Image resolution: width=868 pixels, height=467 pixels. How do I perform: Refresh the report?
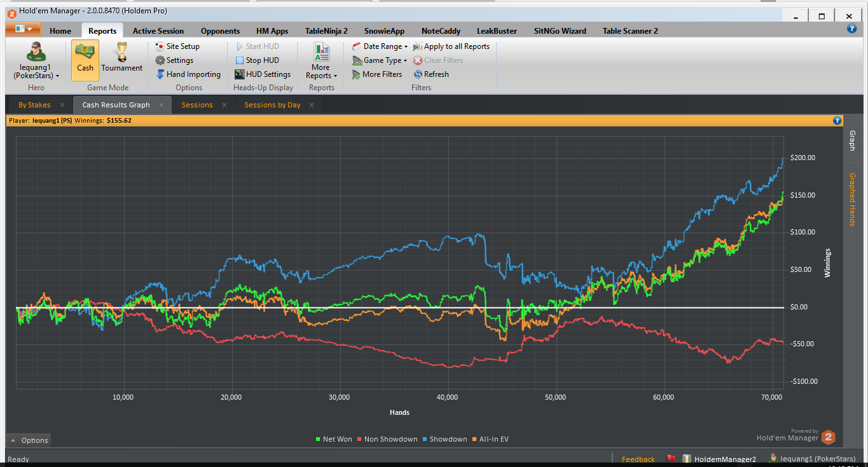click(x=431, y=74)
